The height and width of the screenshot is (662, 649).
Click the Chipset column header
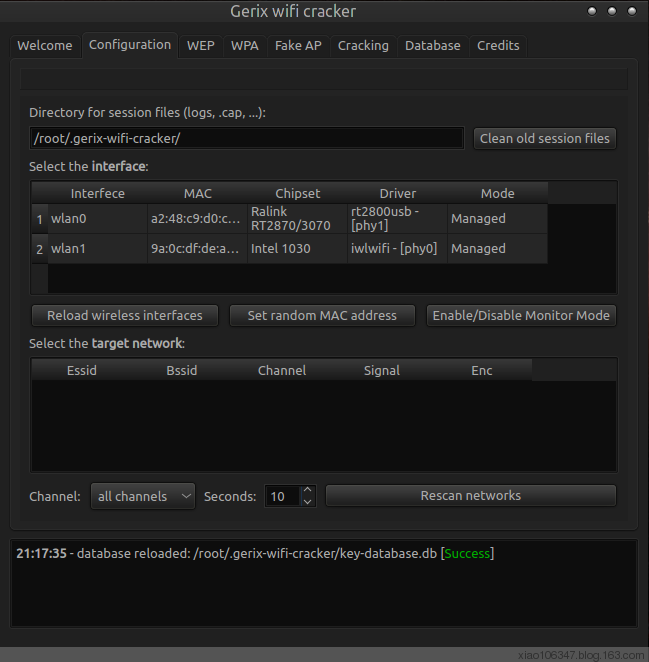298,193
